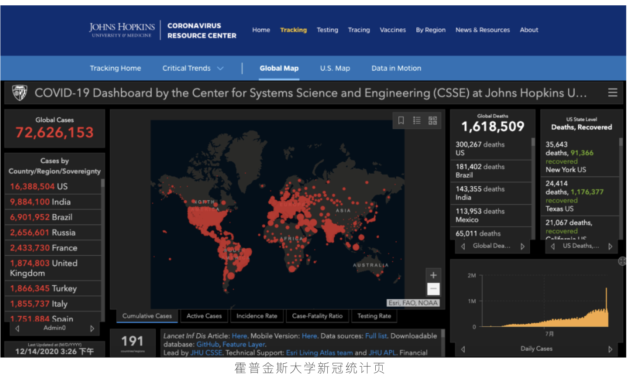This screenshot has height=376, width=627.
Task: Open the Lancet article Here link
Action: click(239, 336)
